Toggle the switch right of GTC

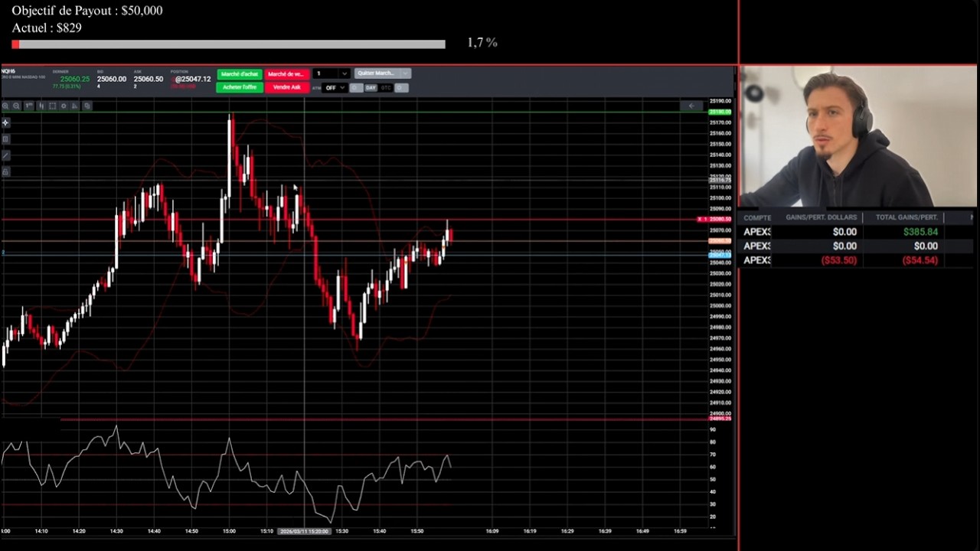401,88
